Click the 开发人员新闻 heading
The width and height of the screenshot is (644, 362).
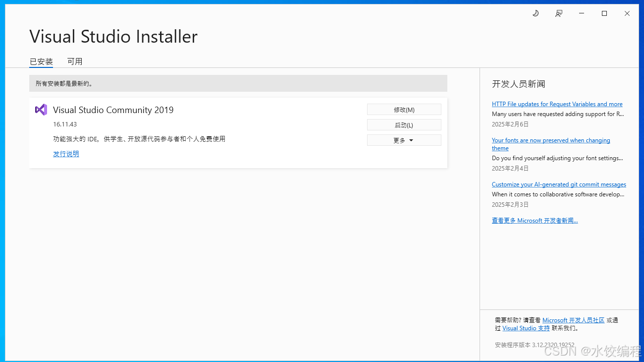(x=519, y=84)
